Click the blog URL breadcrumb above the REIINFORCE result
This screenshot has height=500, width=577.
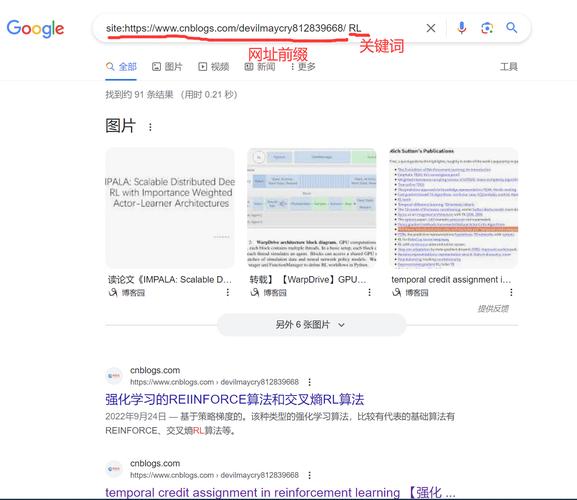(214, 382)
